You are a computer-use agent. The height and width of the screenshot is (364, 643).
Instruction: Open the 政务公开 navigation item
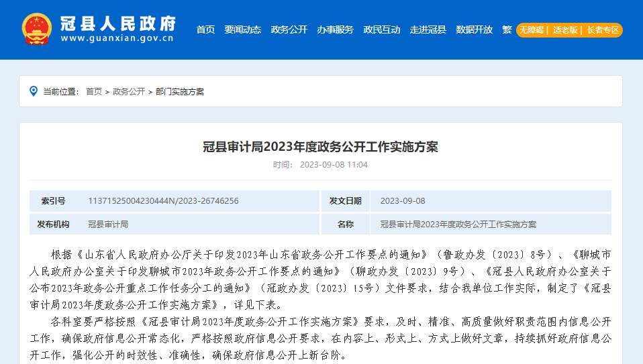[x=289, y=30]
